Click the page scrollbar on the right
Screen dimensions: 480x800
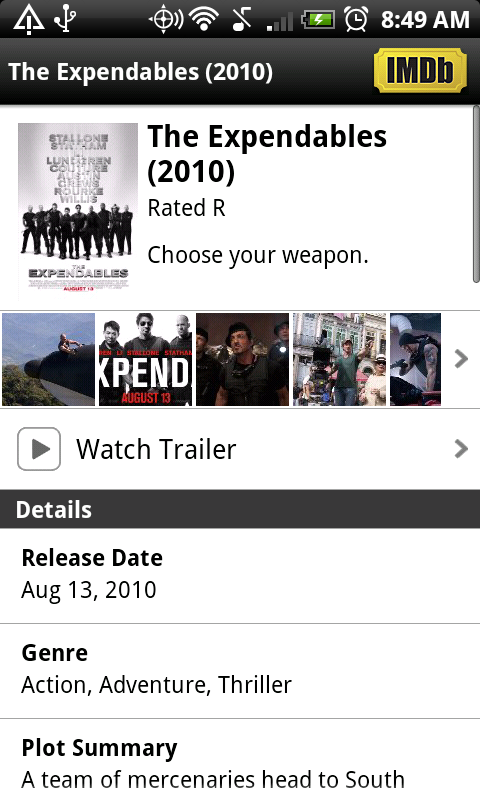(476, 194)
